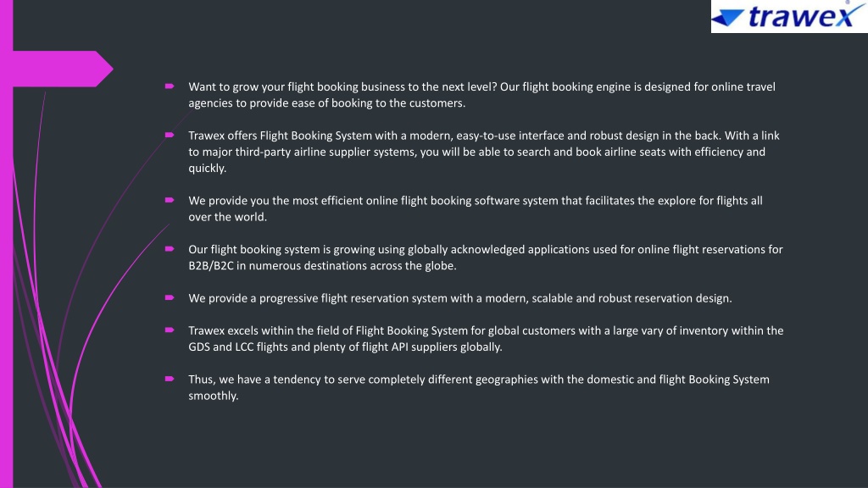Image resolution: width=868 pixels, height=488 pixels.
Task: Click the bullet before 'Trawex excels within'
Action: [170, 330]
